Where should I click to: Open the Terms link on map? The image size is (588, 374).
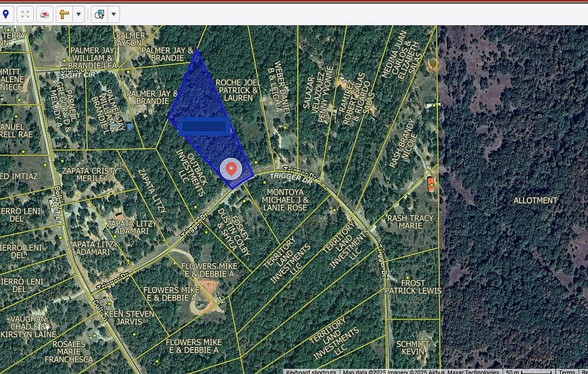point(567,372)
